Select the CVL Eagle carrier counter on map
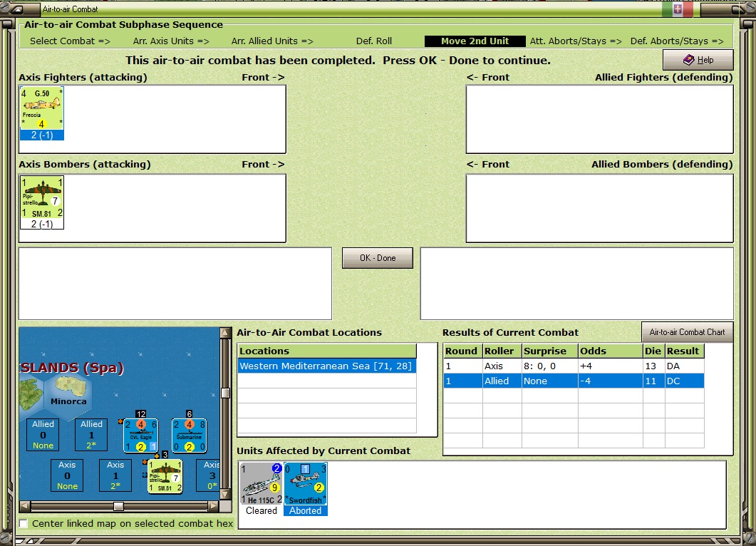The width and height of the screenshot is (756, 546). click(141, 436)
